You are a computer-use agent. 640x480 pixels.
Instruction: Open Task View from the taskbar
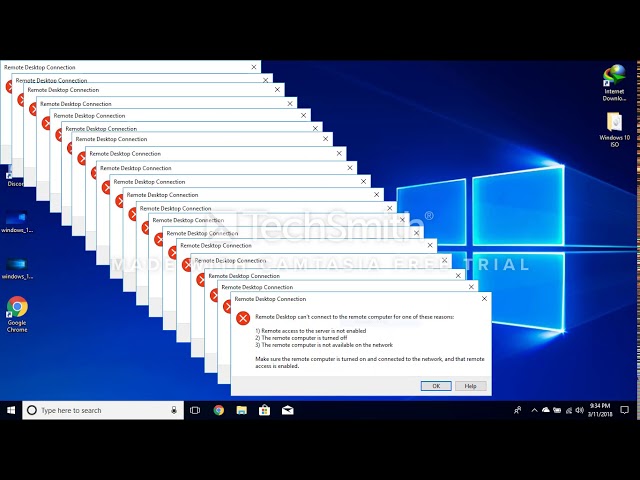[x=195, y=410]
